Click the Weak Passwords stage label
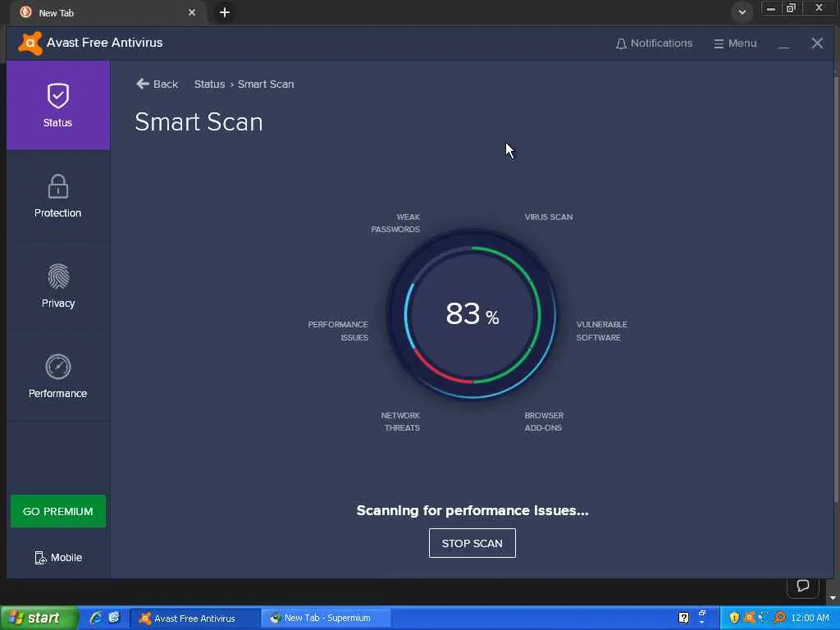This screenshot has width=840, height=630. pyautogui.click(x=396, y=223)
